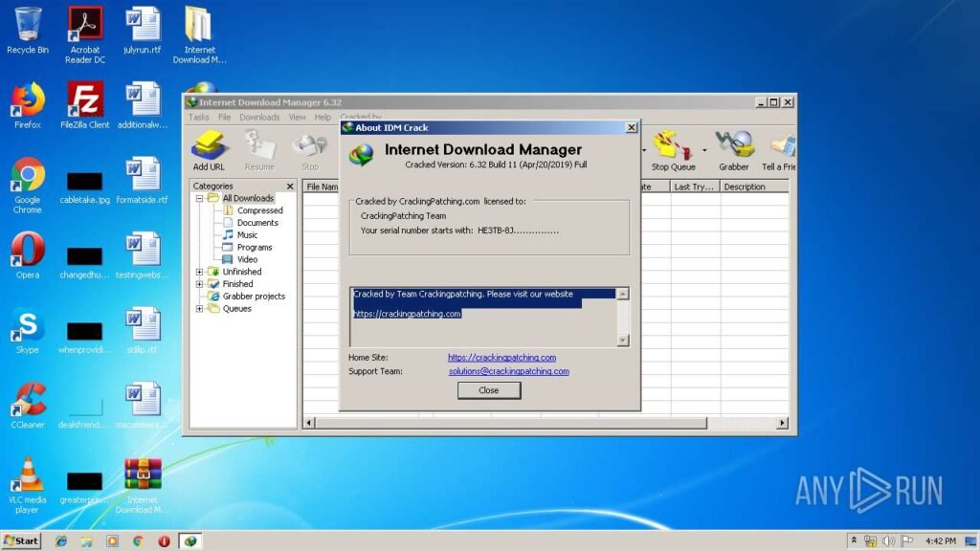Click the File Name column header
The height and width of the screenshot is (551, 980).
click(x=322, y=187)
